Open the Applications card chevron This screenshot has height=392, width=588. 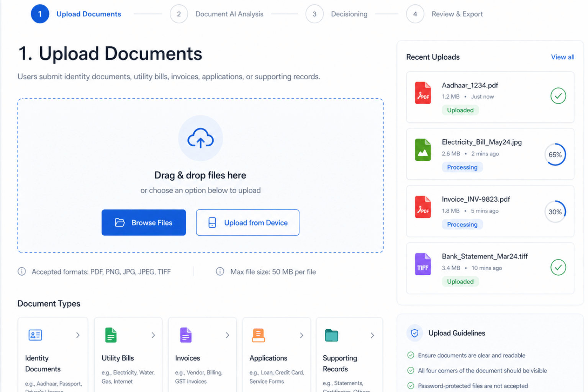click(301, 335)
